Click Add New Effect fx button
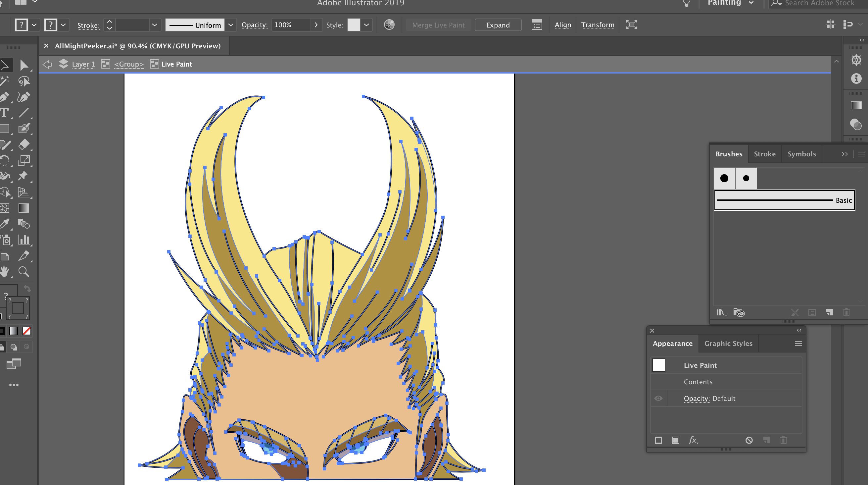The image size is (868, 485). [x=693, y=440]
